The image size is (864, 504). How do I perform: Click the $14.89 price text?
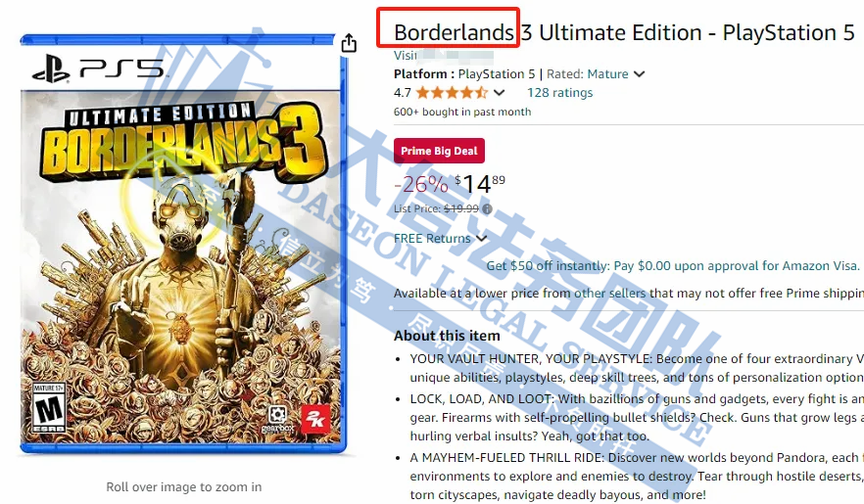[480, 184]
